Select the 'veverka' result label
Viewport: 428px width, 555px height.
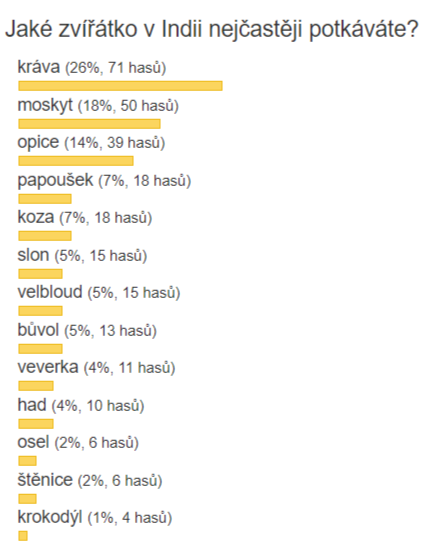click(96, 367)
